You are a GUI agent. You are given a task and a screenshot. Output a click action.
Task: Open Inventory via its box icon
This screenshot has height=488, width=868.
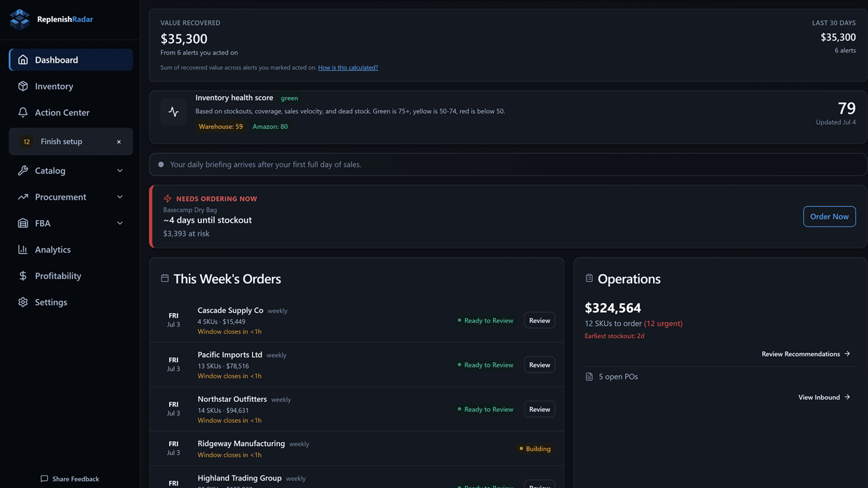pyautogui.click(x=23, y=86)
